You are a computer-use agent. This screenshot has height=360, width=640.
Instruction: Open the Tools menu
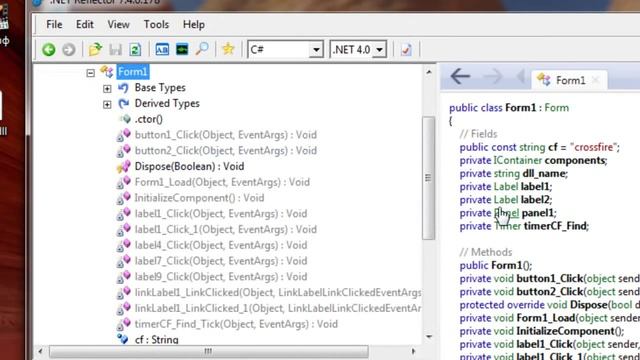pos(156,24)
